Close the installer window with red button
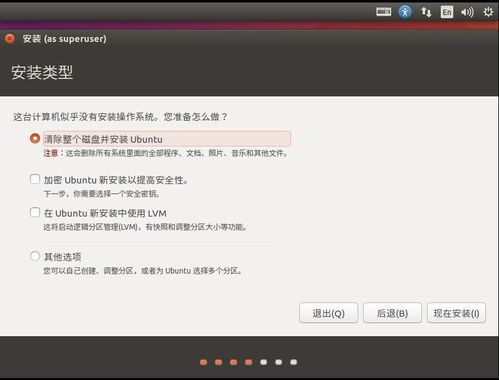Image resolution: width=499 pixels, height=380 pixels. (10, 39)
